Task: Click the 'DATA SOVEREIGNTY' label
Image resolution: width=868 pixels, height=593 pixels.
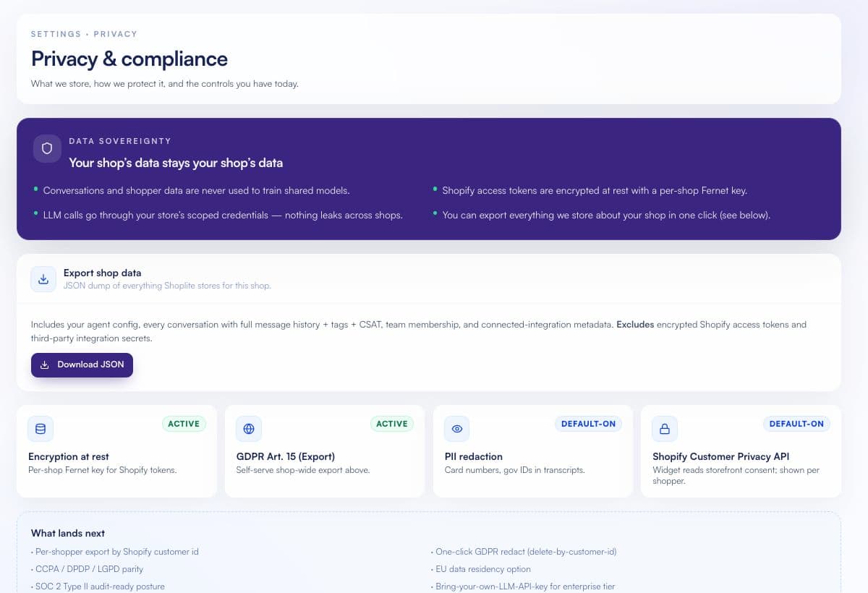Action: tap(120, 141)
